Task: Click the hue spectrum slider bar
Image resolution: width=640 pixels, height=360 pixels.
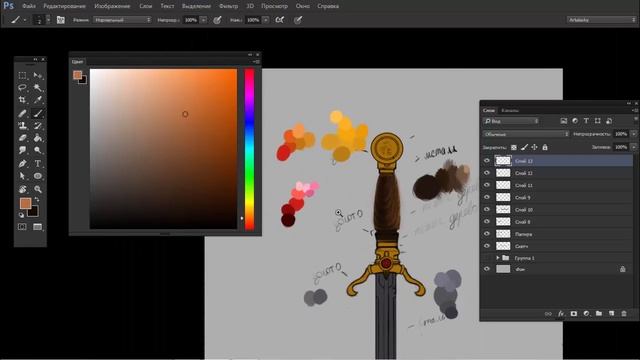Action: pyautogui.click(x=249, y=149)
